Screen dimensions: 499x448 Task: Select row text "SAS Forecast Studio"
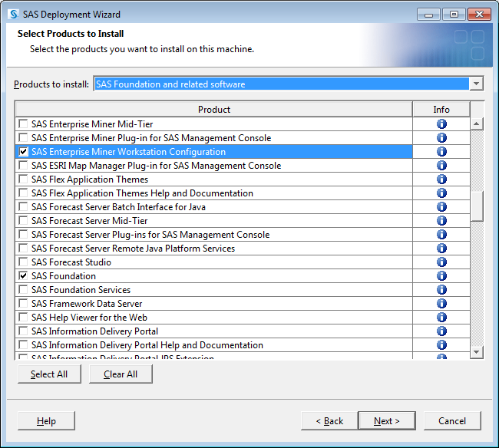71,262
